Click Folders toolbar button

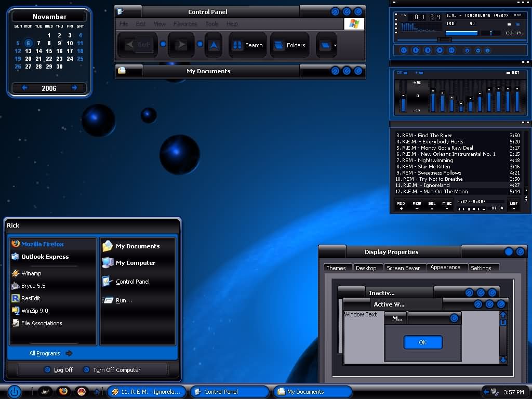click(x=290, y=45)
